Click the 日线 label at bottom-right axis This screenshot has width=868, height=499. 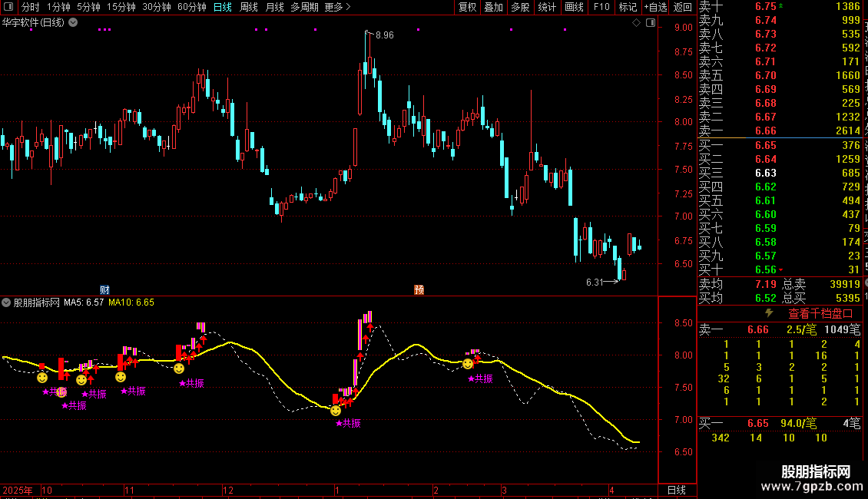coord(676,490)
